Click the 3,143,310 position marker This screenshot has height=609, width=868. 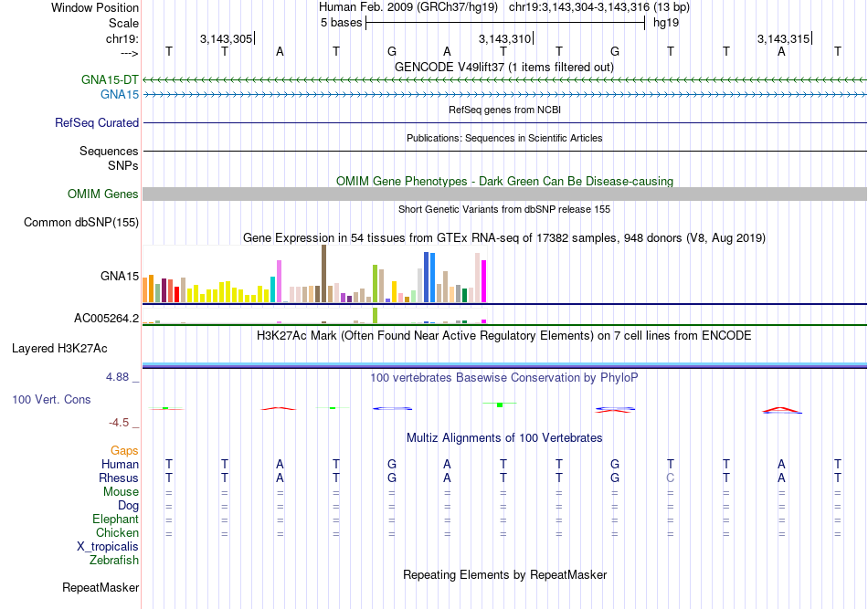pos(505,38)
